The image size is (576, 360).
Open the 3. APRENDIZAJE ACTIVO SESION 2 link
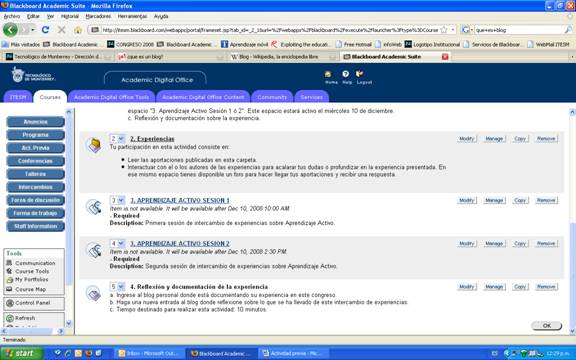point(180,244)
